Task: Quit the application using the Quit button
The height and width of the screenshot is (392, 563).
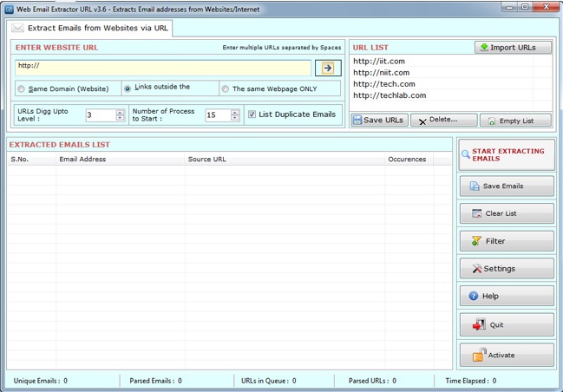Action: (x=507, y=325)
